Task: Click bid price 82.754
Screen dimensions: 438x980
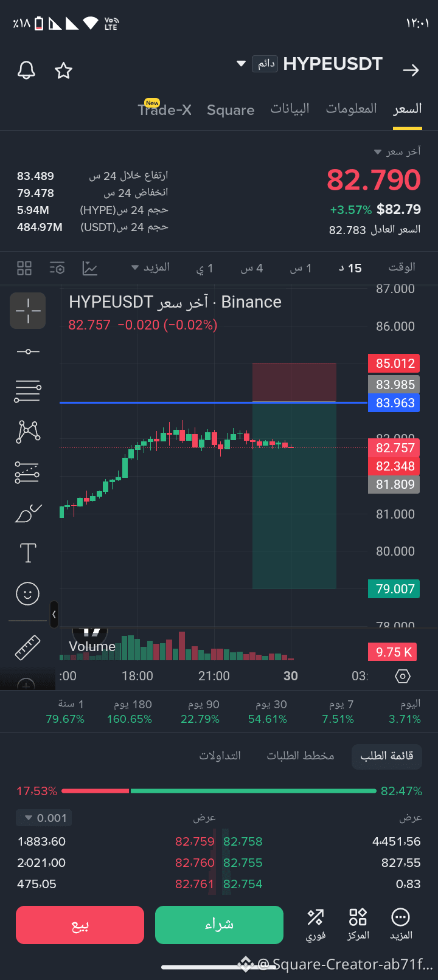Action: (243, 884)
